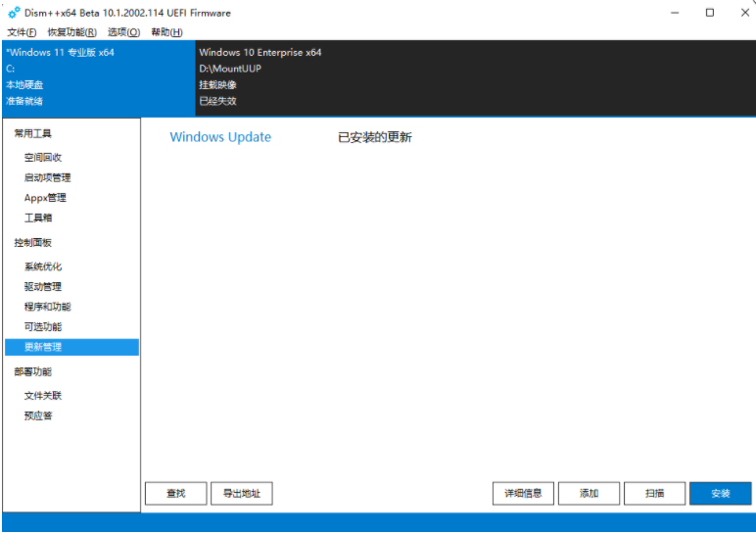756x534 pixels.
Task: Open the 文件(F) menu
Action: pyautogui.click(x=22, y=32)
